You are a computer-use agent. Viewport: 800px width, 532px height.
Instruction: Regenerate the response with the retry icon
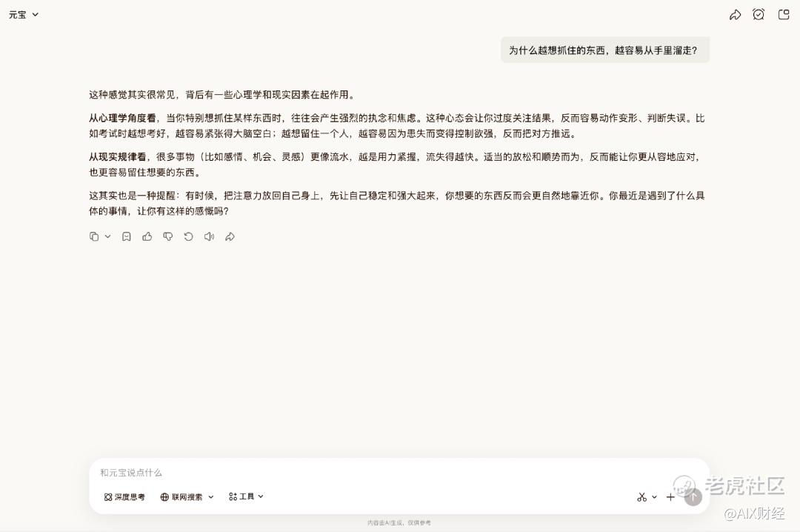(188, 236)
